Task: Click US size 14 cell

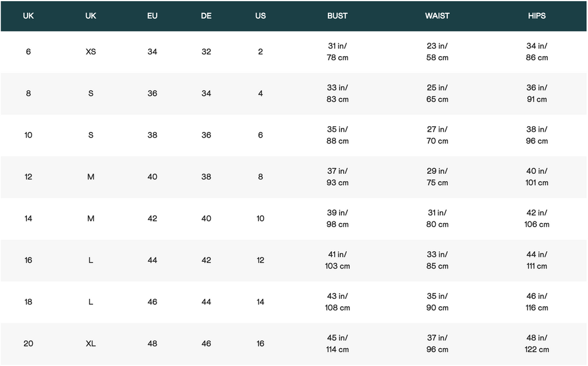Action: [260, 302]
